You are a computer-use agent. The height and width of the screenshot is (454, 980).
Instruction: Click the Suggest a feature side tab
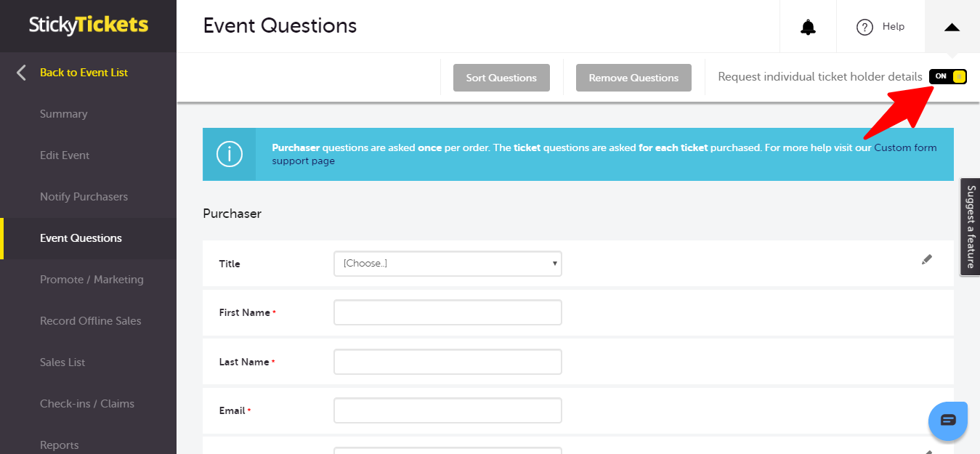[970, 227]
